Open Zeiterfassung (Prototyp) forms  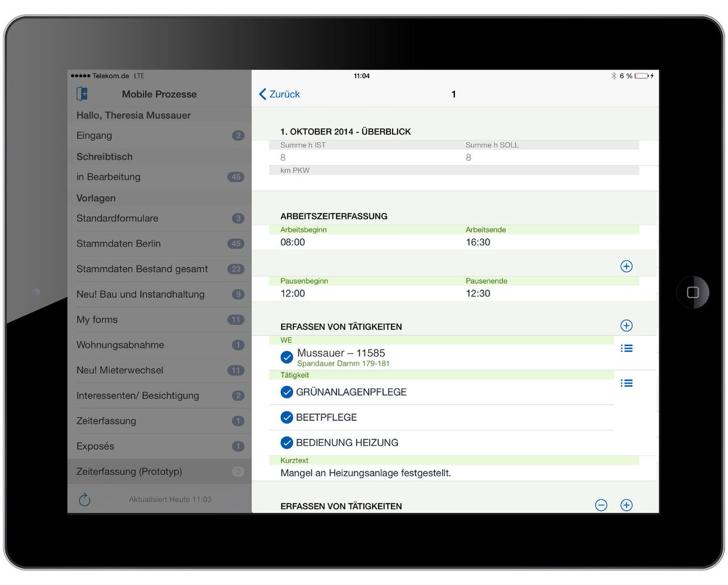[159, 472]
